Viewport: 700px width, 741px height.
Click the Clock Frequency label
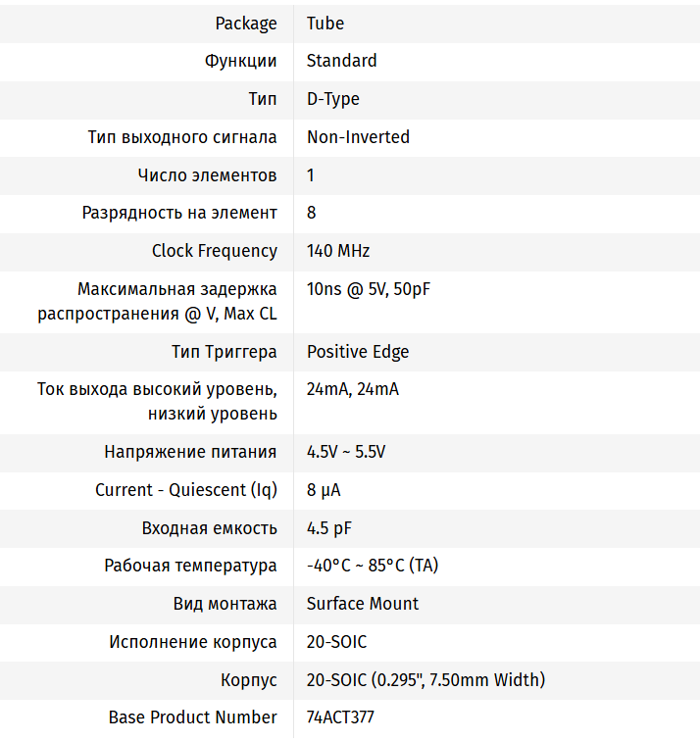click(x=214, y=251)
